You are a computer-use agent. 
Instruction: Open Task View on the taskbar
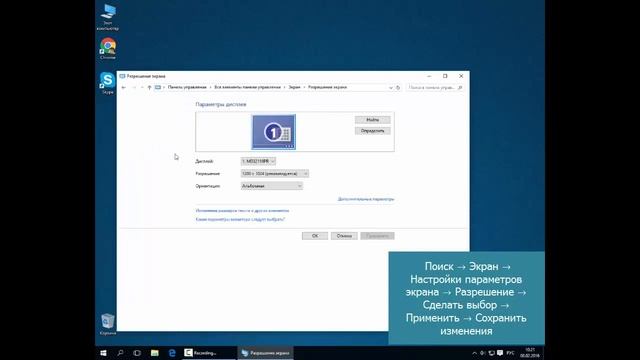click(x=137, y=353)
